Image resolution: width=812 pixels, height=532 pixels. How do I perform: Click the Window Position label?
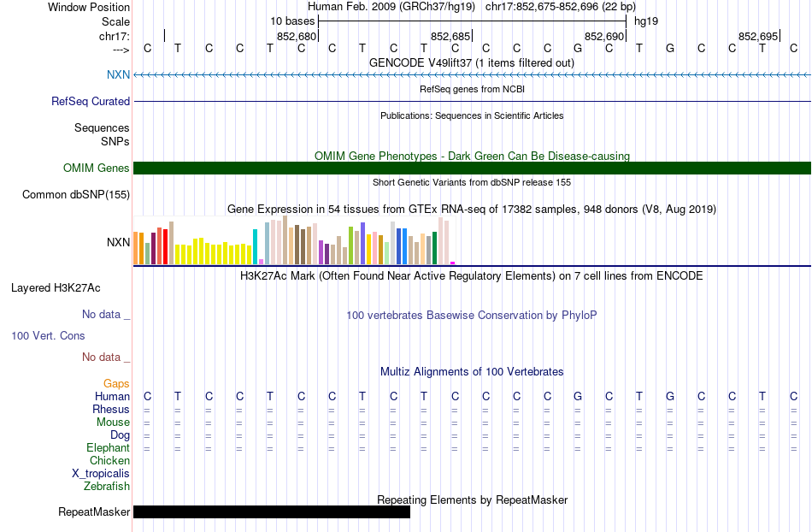[89, 7]
